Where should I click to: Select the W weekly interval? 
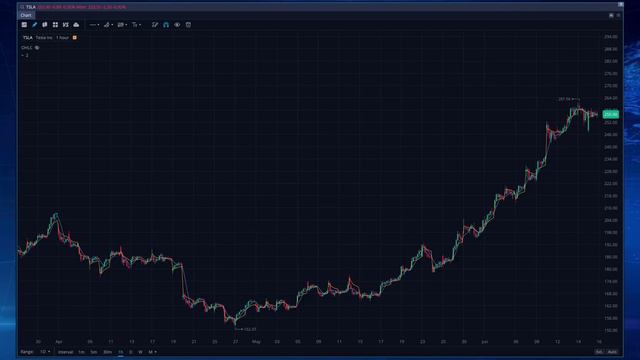(x=140, y=352)
